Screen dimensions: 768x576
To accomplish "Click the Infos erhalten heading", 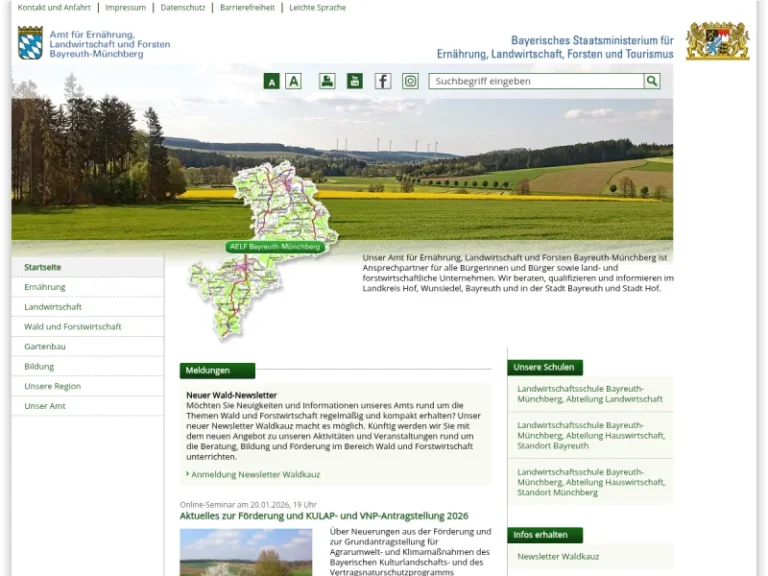I will pyautogui.click(x=545, y=535).
